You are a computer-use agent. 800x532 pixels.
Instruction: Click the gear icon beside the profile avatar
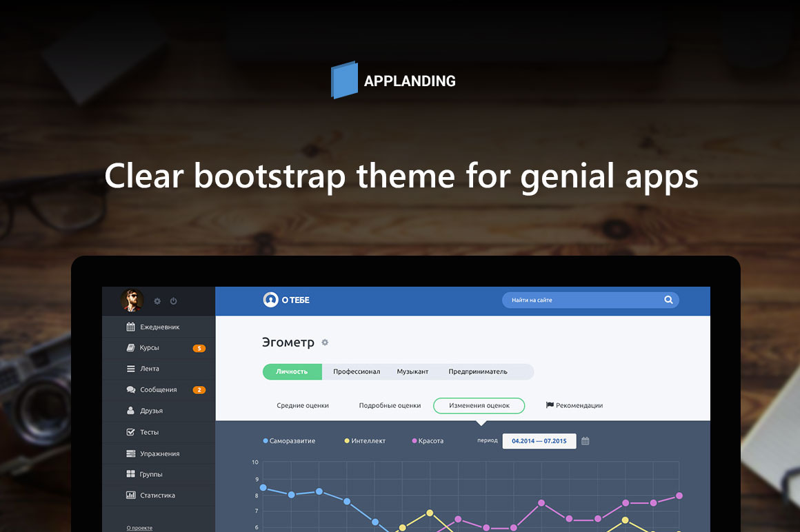click(157, 301)
